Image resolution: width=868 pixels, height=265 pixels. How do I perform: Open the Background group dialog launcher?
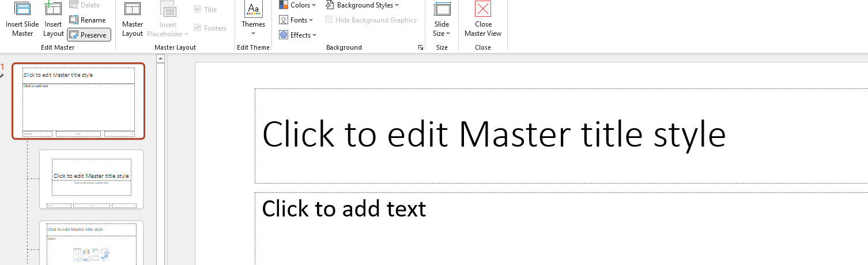coord(421,47)
